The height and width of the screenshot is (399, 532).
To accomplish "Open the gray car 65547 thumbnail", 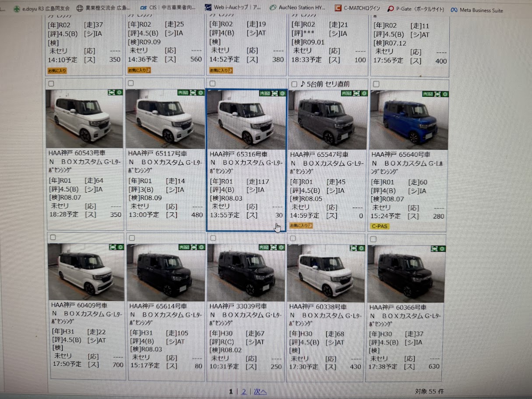I will click(327, 119).
